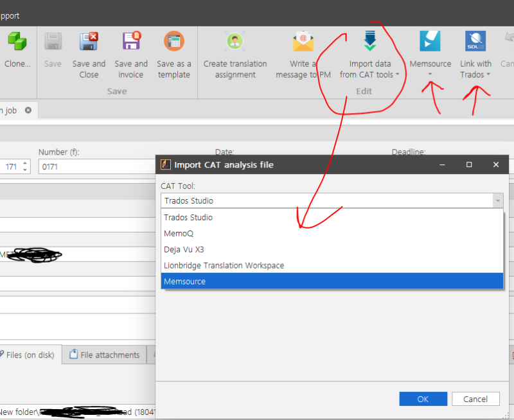This screenshot has height=420, width=514.
Task: Expand Import data from CAT tools arrow
Action: pyautogui.click(x=398, y=74)
